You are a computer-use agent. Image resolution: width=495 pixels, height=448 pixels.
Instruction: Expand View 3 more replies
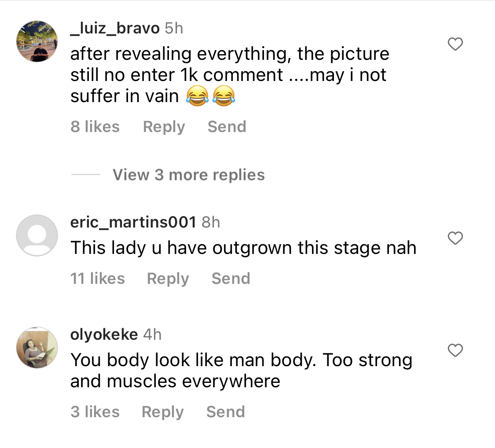click(188, 175)
